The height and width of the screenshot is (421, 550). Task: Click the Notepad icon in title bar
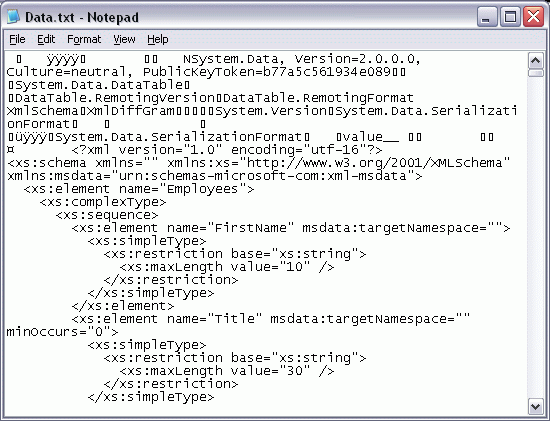[13, 16]
